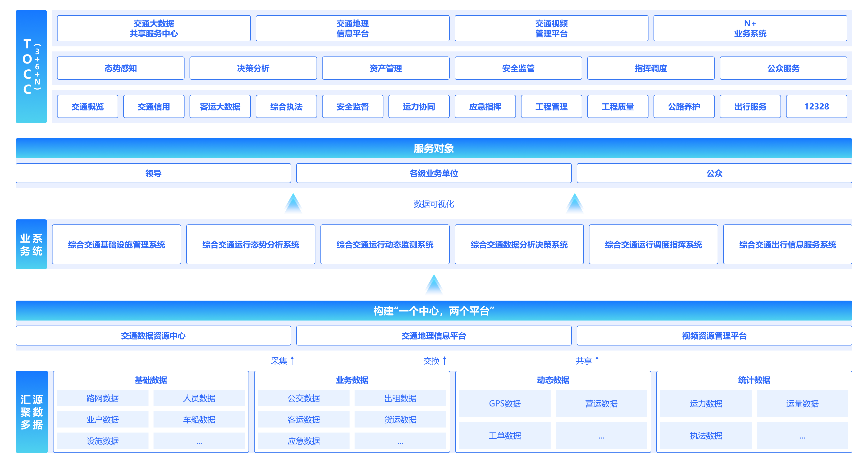Click the TOCC vertical side label
The image size is (868, 463).
pos(31,67)
